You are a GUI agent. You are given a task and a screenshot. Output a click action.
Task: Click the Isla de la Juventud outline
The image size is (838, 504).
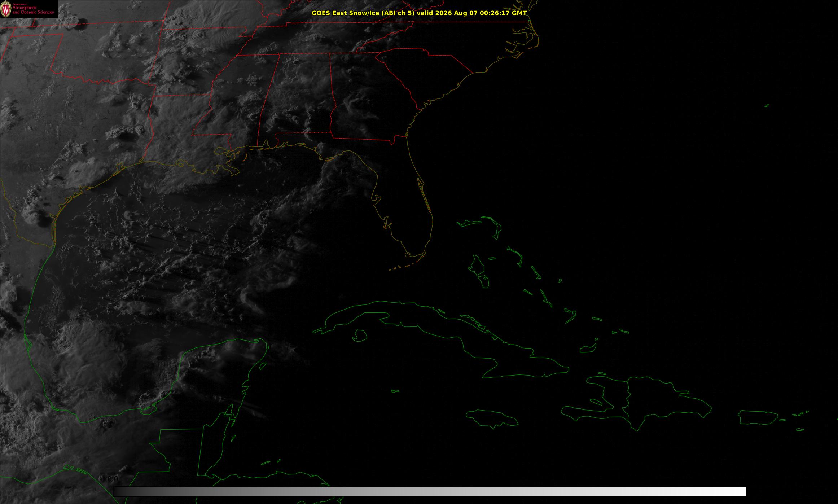(359, 336)
